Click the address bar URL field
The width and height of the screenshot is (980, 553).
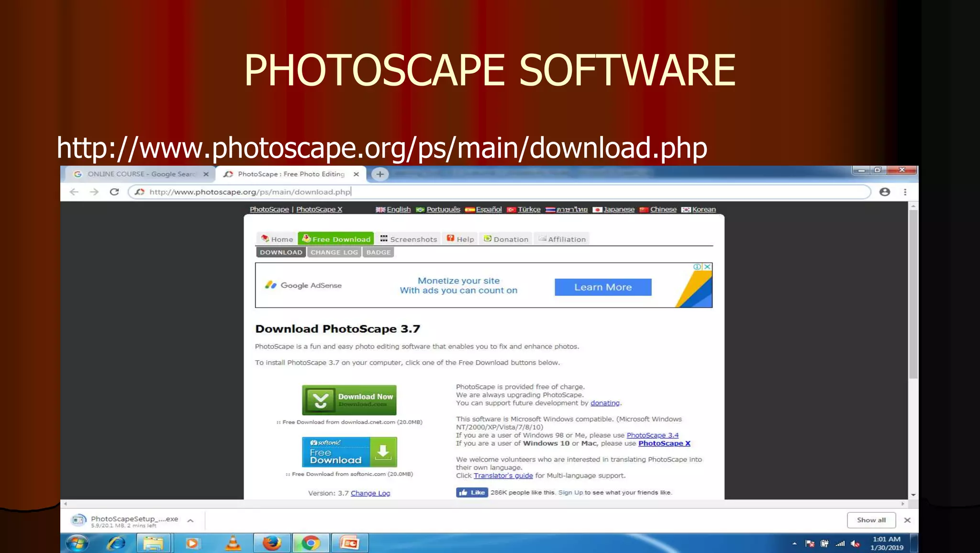click(479, 192)
